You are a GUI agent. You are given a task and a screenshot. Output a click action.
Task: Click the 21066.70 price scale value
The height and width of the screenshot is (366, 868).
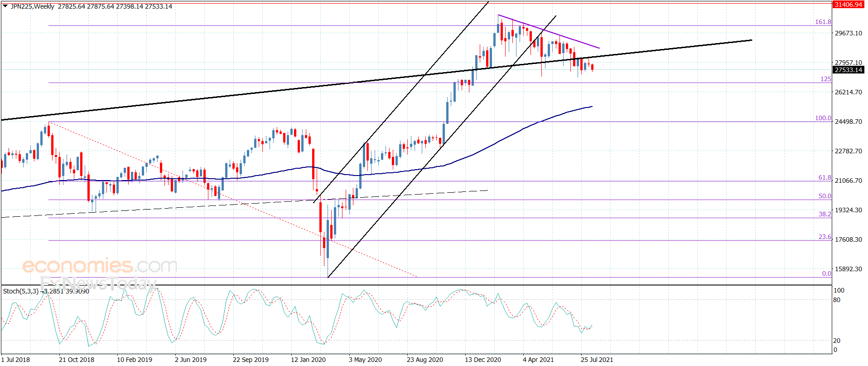[x=848, y=181]
